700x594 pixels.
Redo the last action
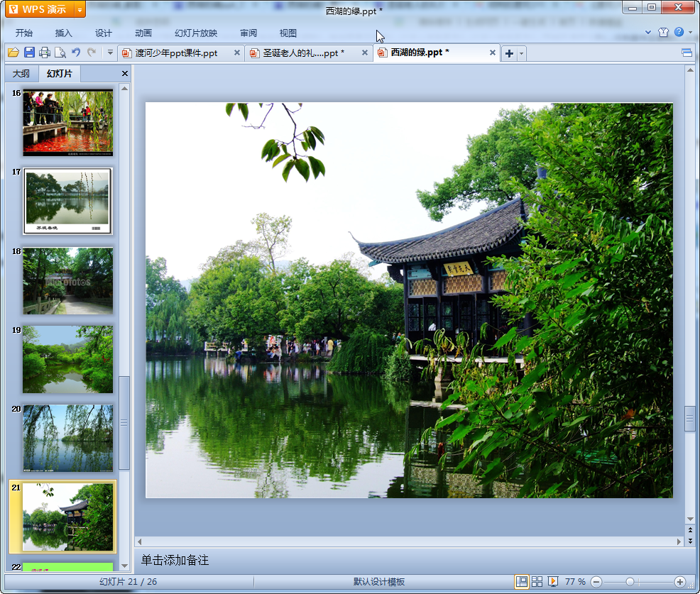tap(92, 53)
